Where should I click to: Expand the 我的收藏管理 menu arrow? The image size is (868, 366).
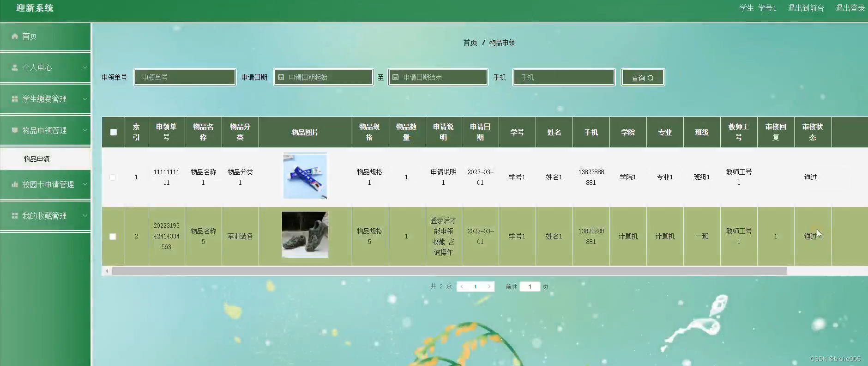pyautogui.click(x=84, y=216)
